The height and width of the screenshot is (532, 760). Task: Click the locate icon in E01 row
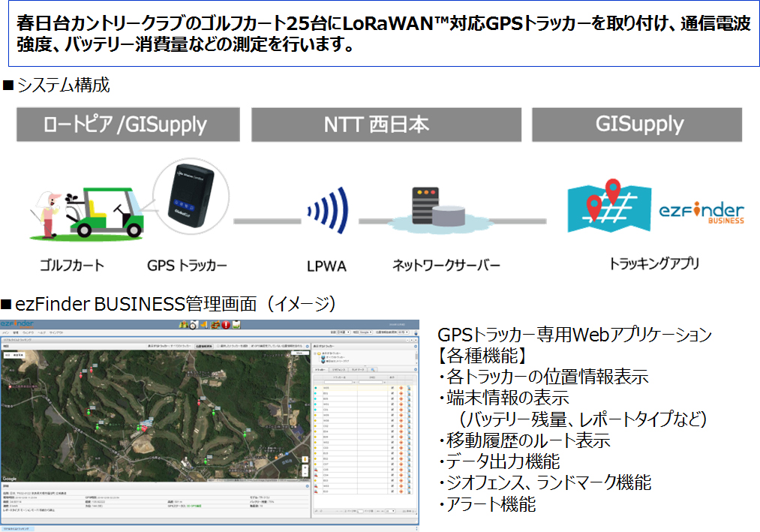pyautogui.click(x=401, y=393)
